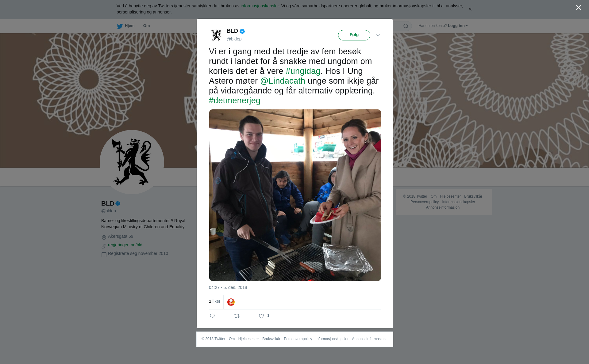Click the informasjonskapsler link in the banner
Image resolution: width=589 pixels, height=364 pixels.
click(260, 6)
